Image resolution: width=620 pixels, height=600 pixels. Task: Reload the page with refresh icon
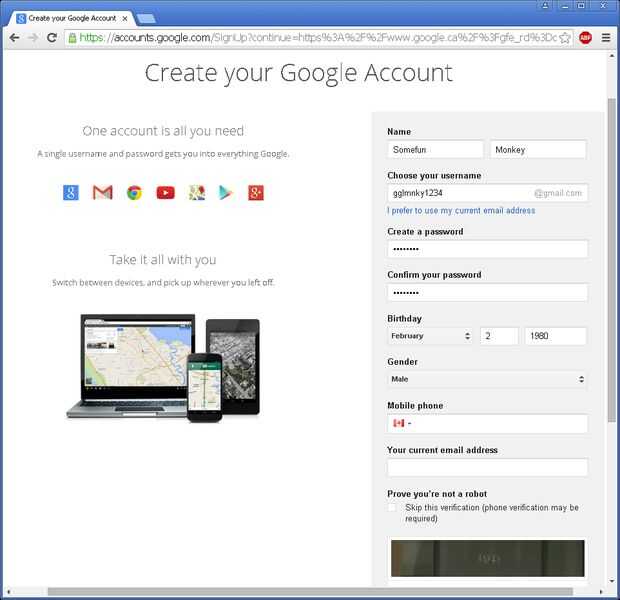pos(52,38)
